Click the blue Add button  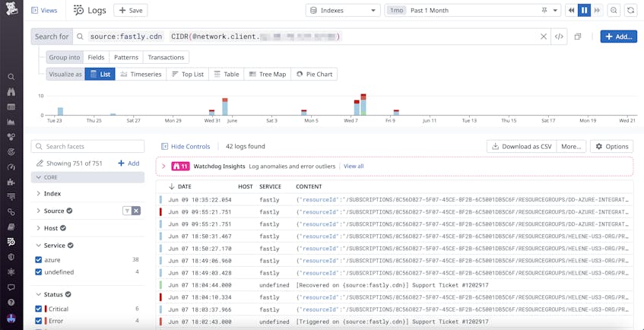pos(619,36)
